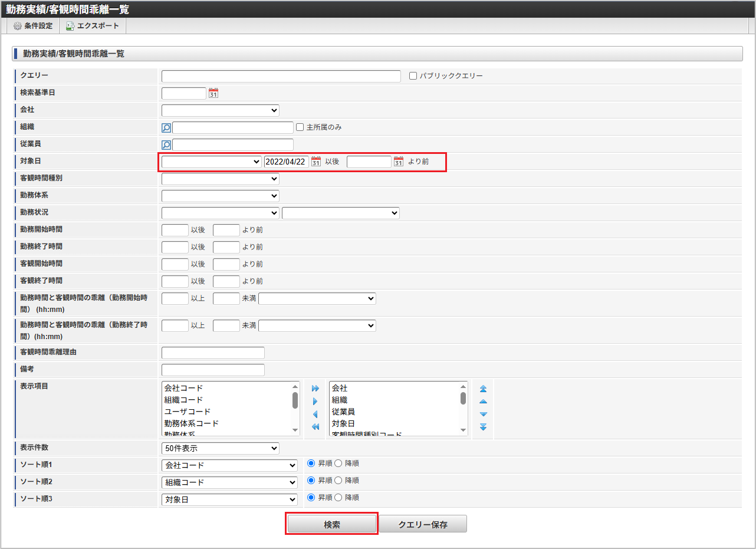Expand the 表示件数 50件表示 dropdown

click(220, 448)
